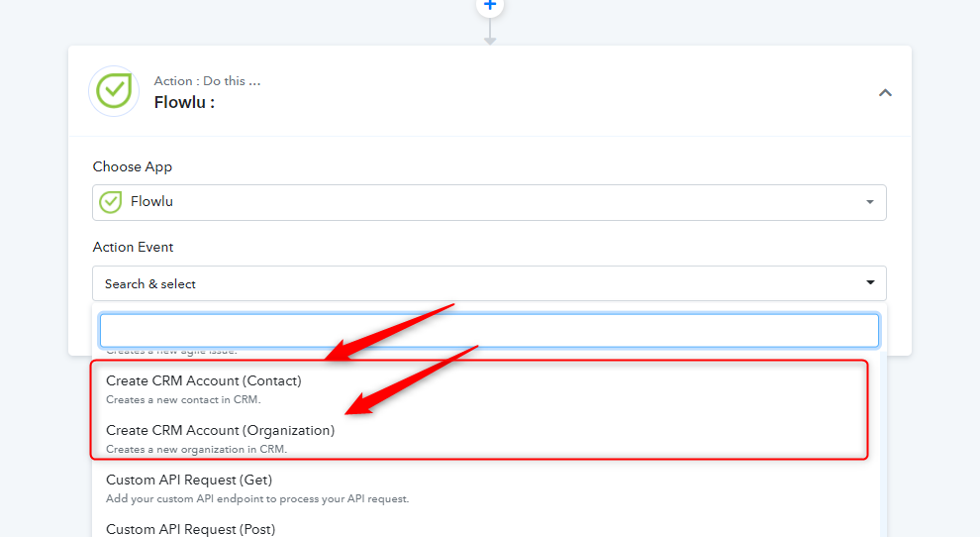
Task: Choose Custom API Request (Get) option
Action: (x=486, y=488)
